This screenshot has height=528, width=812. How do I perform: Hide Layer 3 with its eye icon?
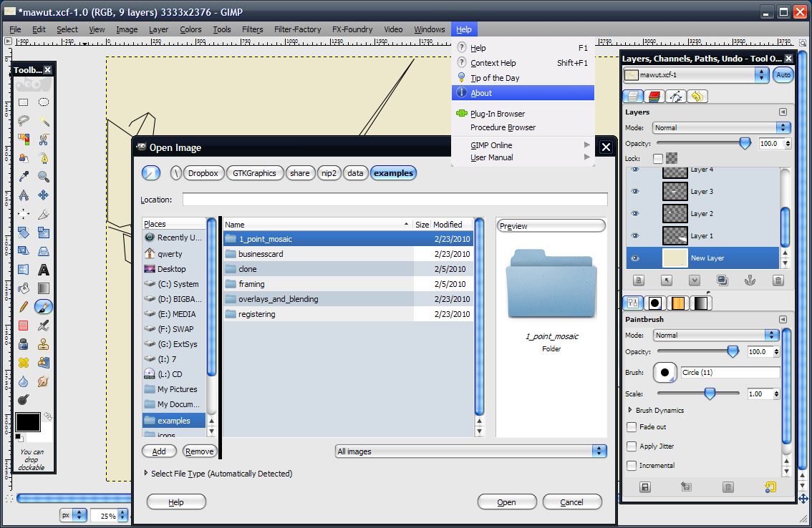click(x=635, y=192)
